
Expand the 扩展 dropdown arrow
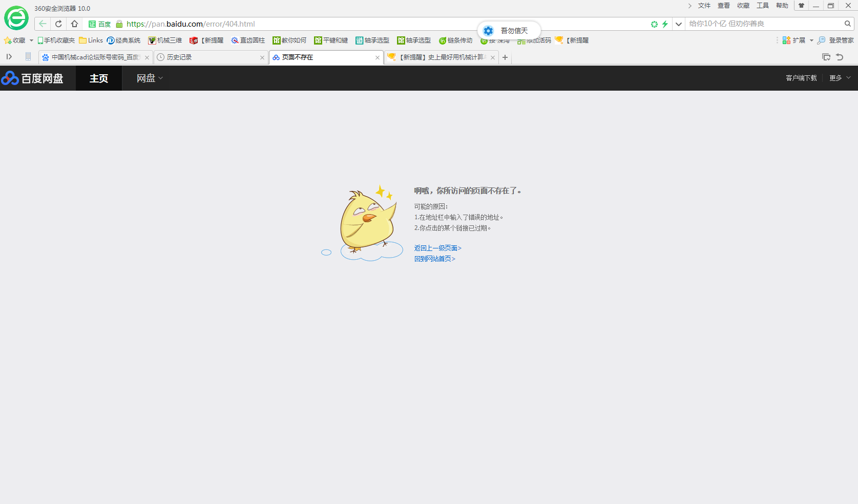(x=811, y=40)
